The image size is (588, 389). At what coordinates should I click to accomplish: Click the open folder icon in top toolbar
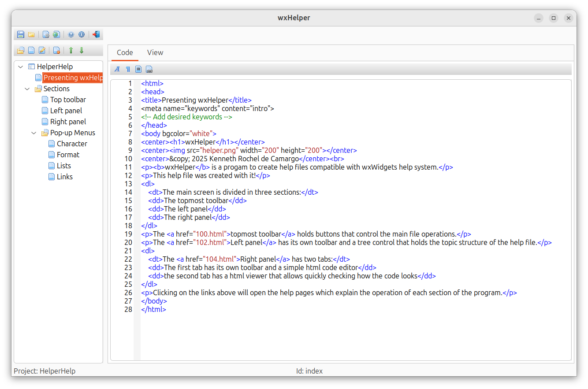pyautogui.click(x=31, y=34)
